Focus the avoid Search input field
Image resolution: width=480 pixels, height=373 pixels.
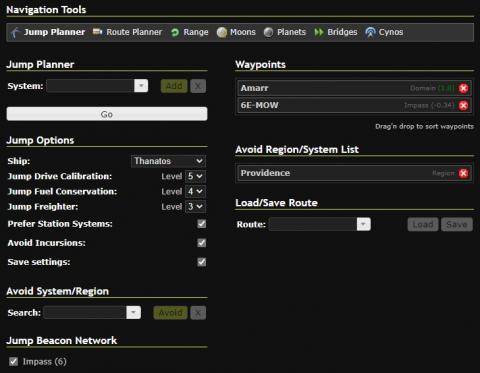point(85,313)
